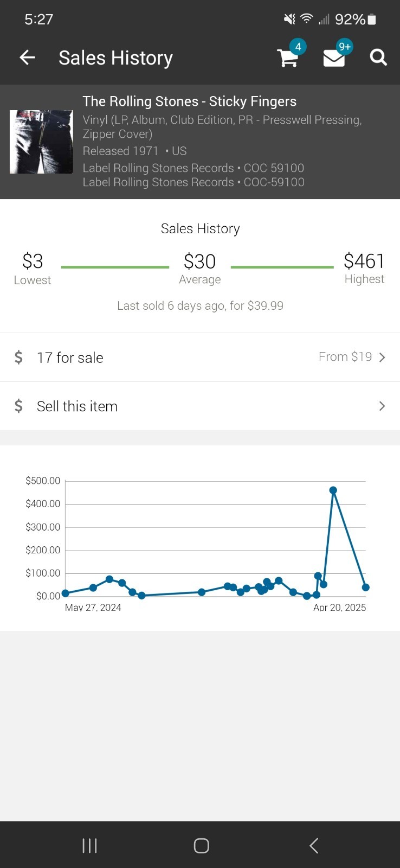400x868 pixels.
Task: Tap the back arrow in header
Action: [x=27, y=58]
